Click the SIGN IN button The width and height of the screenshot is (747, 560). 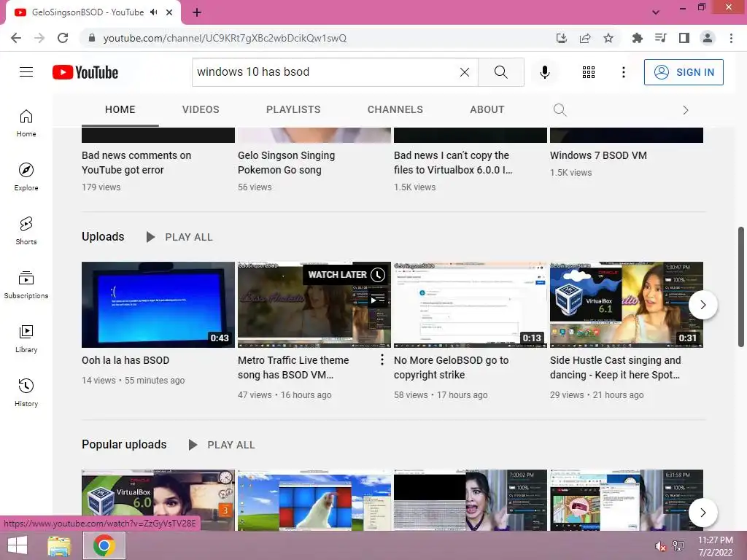[x=684, y=72]
